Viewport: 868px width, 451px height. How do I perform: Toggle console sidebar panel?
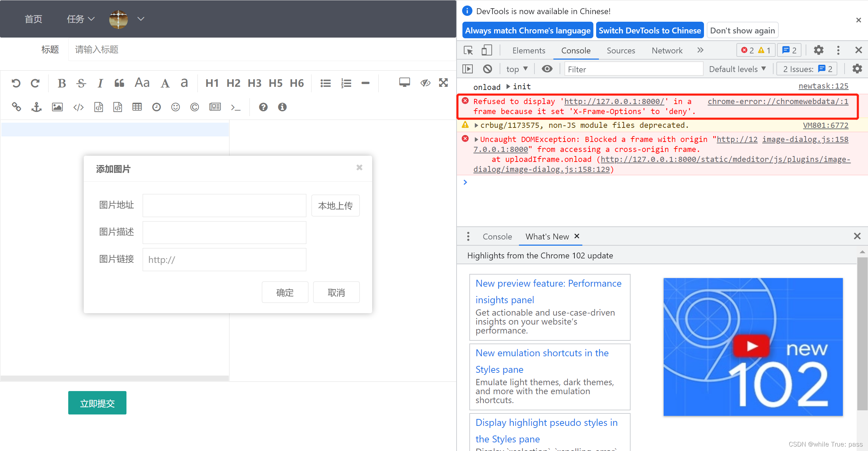468,69
